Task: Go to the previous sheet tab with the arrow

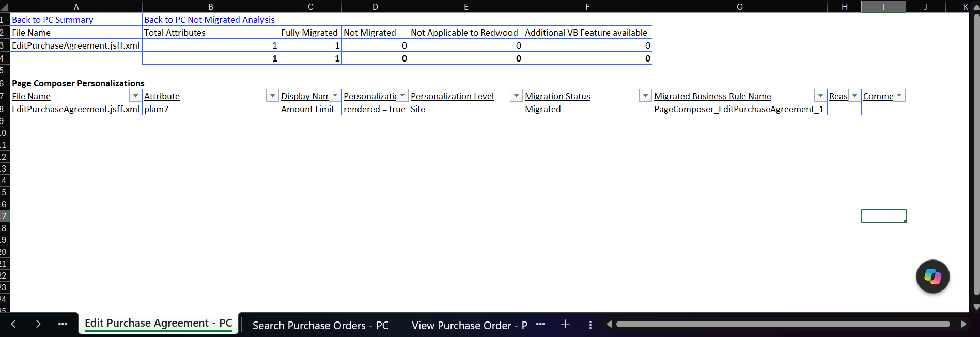Action: pos(13,324)
